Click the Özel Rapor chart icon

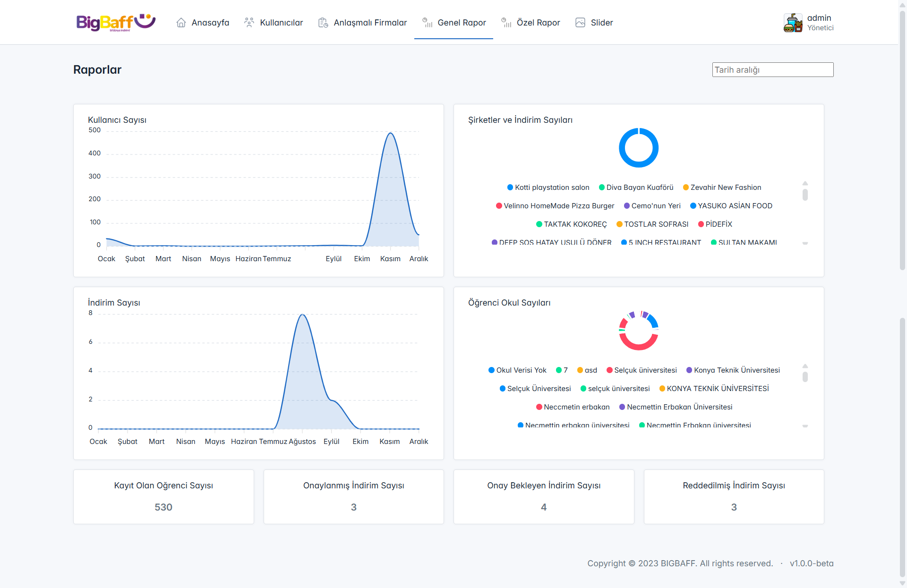[x=506, y=23]
